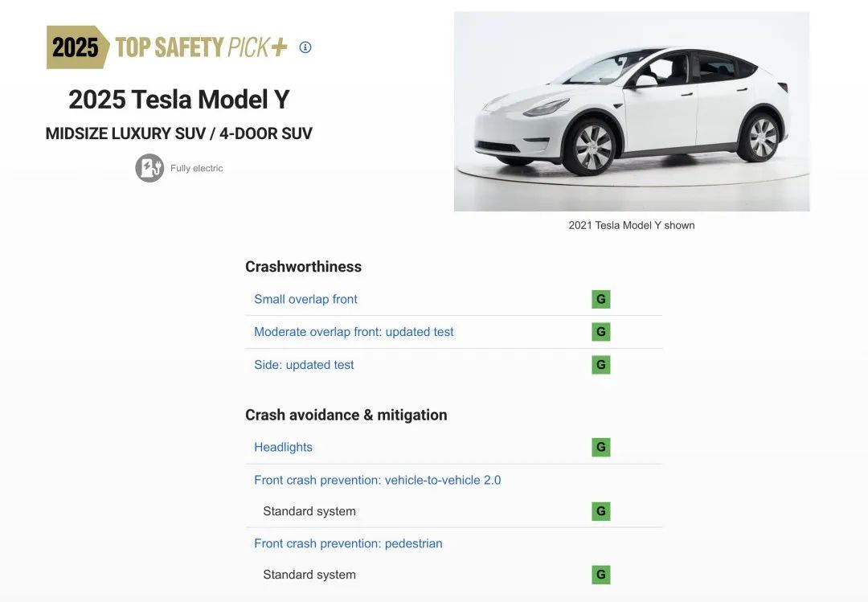
Task: Click the info icon beside Top Safety Pick+
Action: tap(305, 47)
